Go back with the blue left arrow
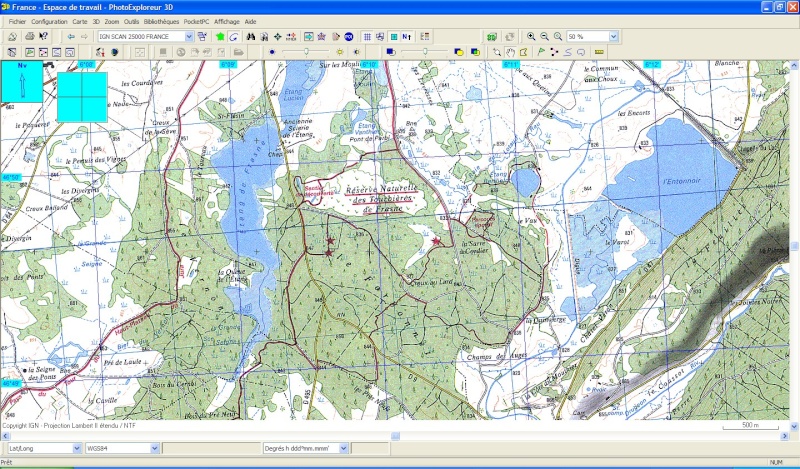800x469 pixels. [71, 37]
